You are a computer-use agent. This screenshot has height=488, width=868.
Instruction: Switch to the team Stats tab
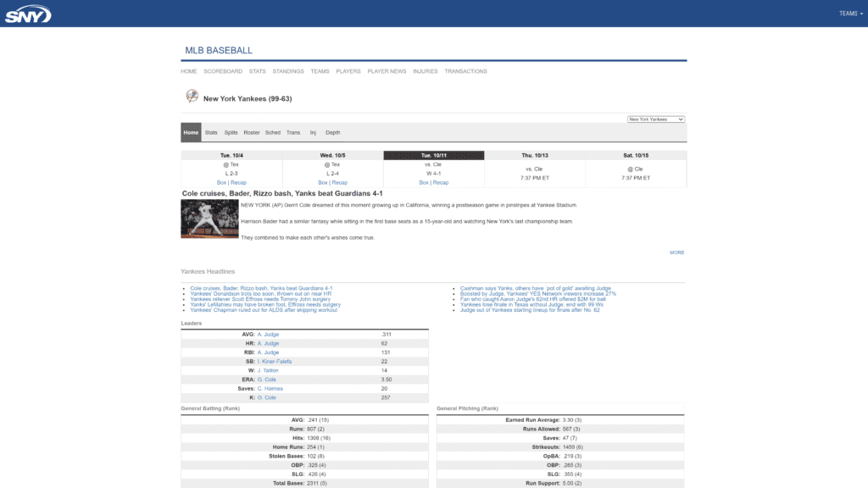point(211,133)
